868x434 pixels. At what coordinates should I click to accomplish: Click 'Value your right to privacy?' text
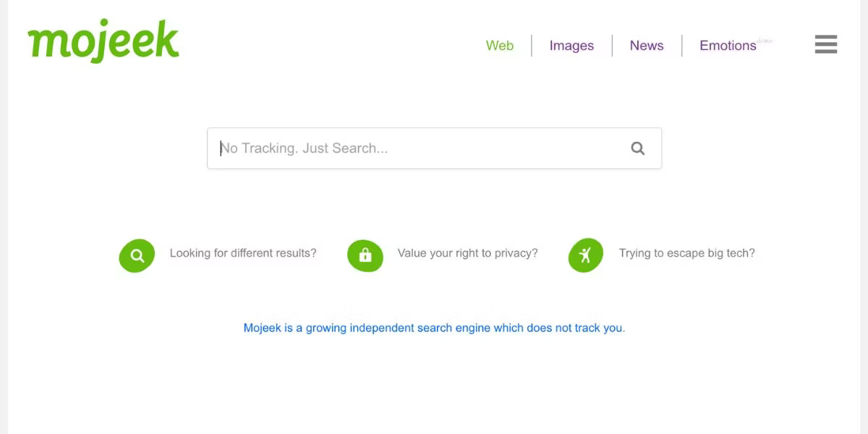[x=467, y=253]
